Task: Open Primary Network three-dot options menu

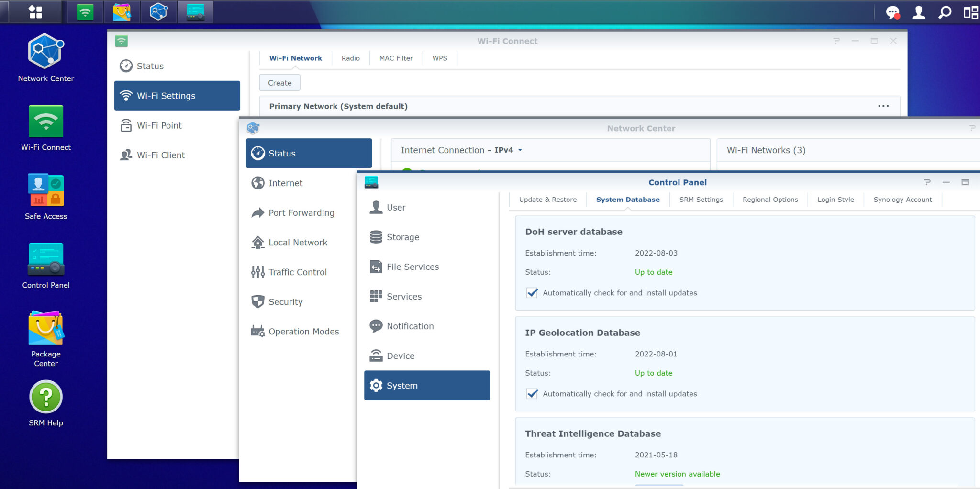Action: pyautogui.click(x=883, y=106)
